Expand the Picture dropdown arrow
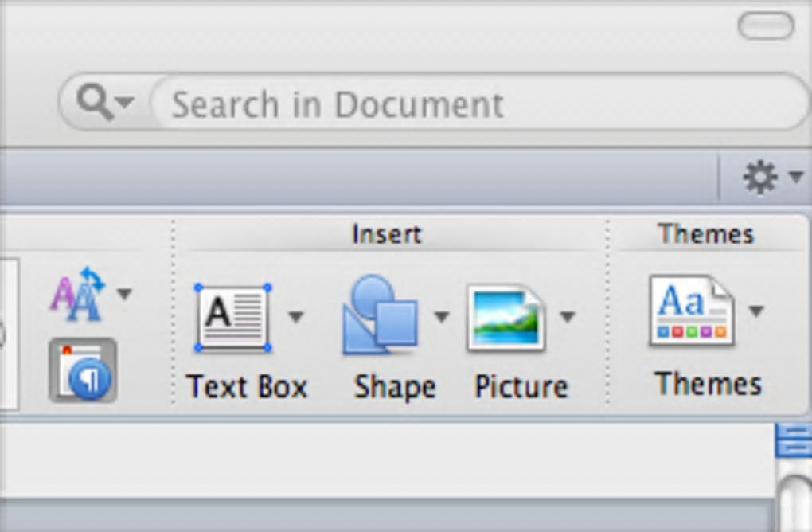The width and height of the screenshot is (812, 532). click(x=567, y=317)
